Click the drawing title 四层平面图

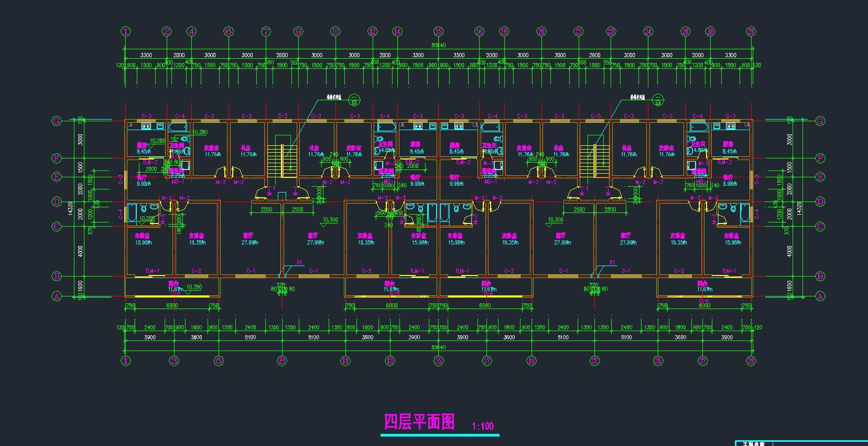[x=419, y=422]
